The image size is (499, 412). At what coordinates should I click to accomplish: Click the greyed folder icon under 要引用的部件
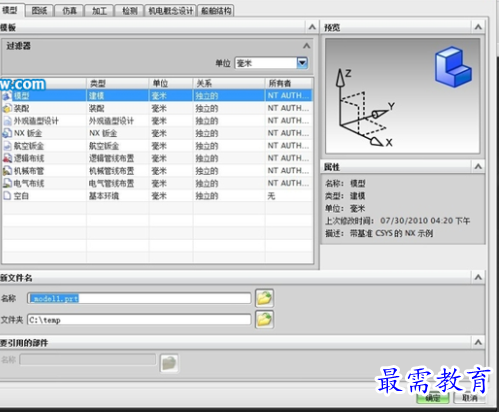pos(169,363)
